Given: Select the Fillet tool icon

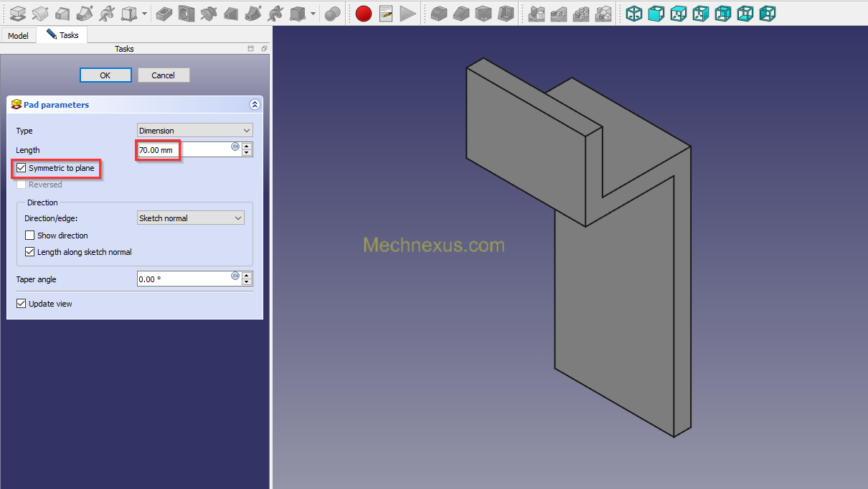Looking at the screenshot, I should [x=439, y=13].
